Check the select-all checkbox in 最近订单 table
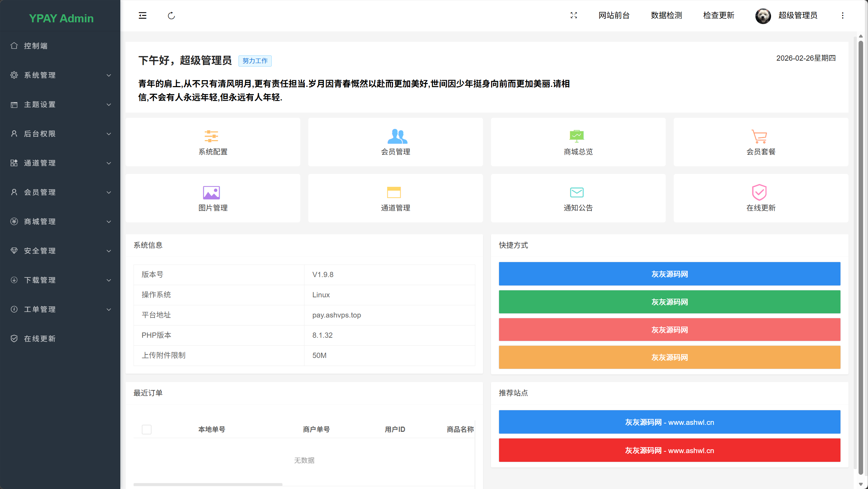Image resolution: width=868 pixels, height=489 pixels. point(146,429)
